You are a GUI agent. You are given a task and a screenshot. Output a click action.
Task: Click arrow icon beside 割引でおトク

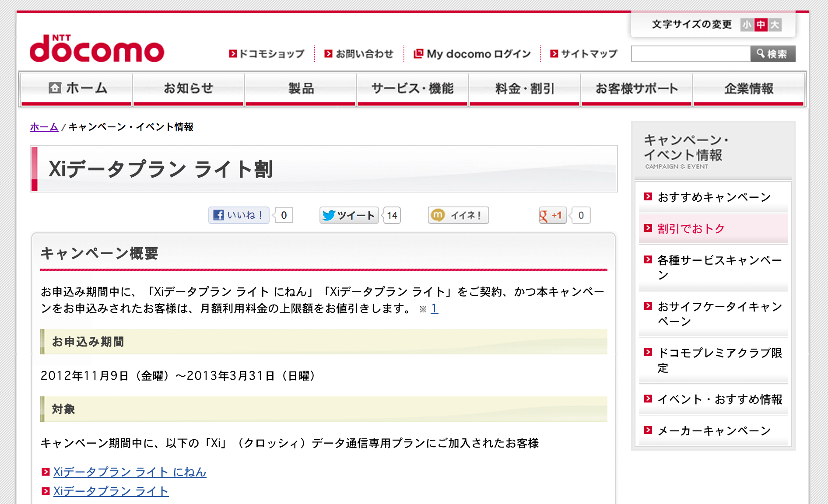(x=648, y=228)
